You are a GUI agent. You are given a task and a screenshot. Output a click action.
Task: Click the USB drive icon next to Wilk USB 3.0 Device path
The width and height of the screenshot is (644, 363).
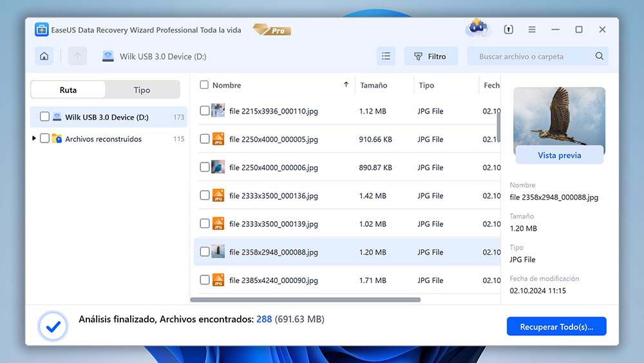(108, 56)
